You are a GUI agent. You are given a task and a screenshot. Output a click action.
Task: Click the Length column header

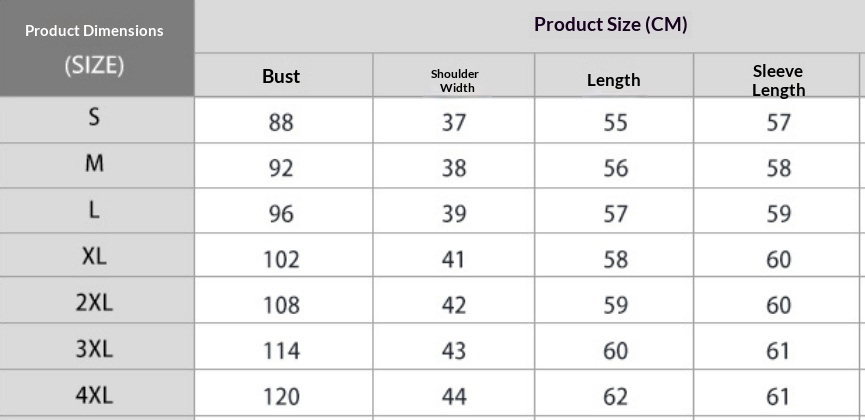click(x=613, y=80)
